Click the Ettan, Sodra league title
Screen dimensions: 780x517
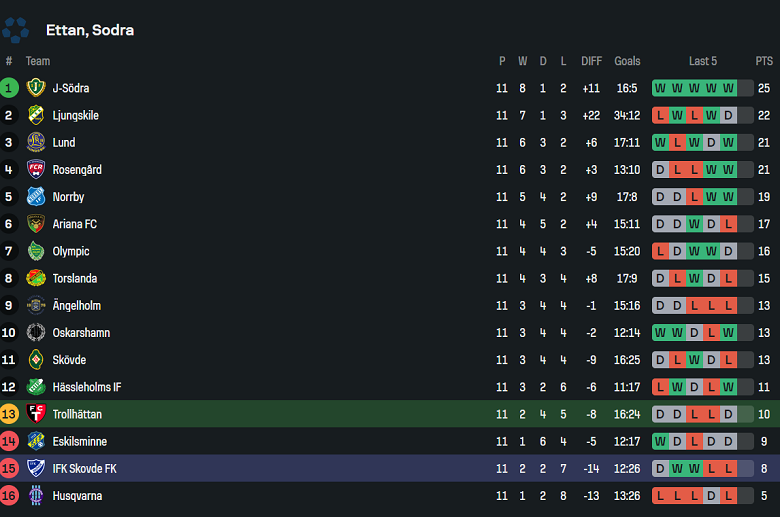pyautogui.click(x=90, y=30)
